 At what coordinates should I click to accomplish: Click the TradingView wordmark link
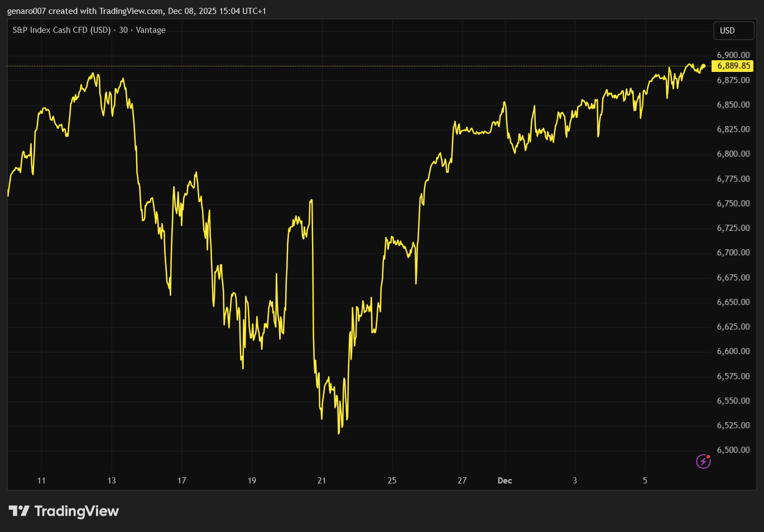[78, 511]
